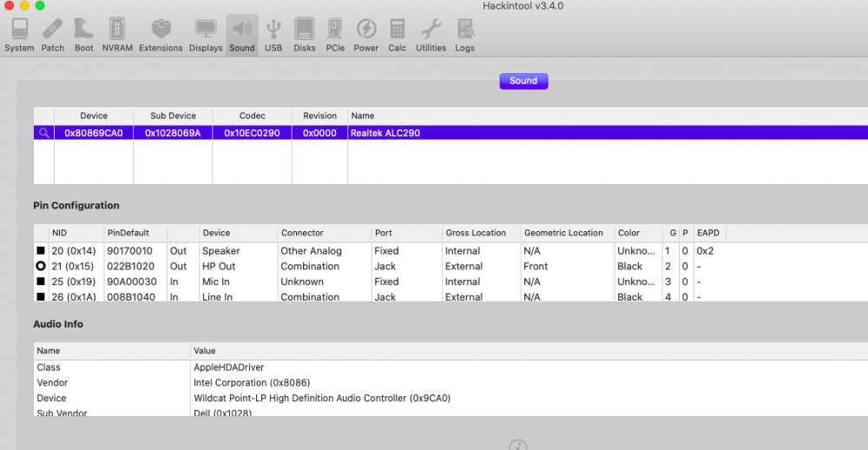Click the Geometric Location column header
The image size is (868, 450).
coord(567,233)
